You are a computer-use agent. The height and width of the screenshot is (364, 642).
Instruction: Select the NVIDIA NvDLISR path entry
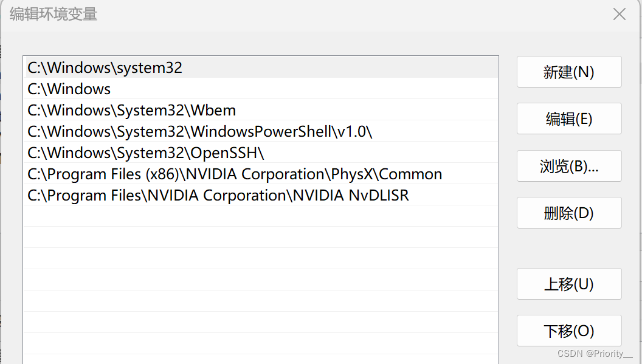(x=261, y=195)
